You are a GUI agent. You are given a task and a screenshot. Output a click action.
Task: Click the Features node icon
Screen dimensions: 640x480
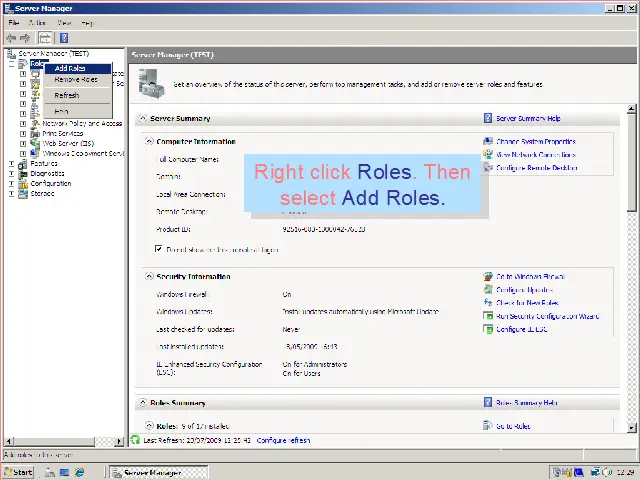tap(23, 164)
